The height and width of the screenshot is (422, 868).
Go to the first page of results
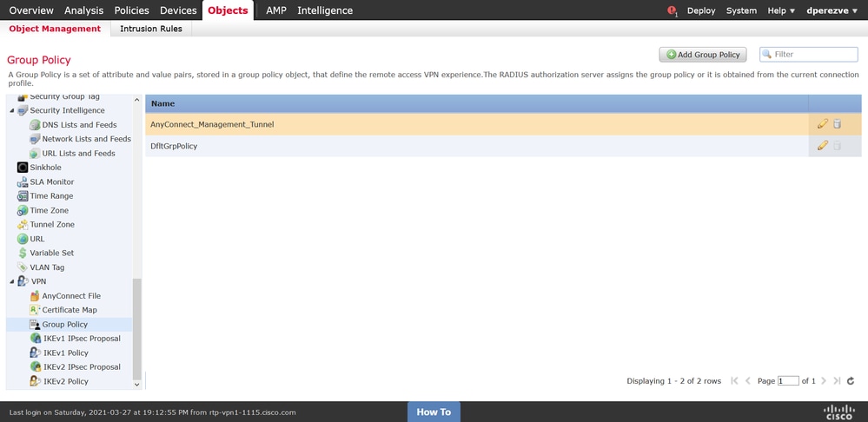(x=734, y=381)
